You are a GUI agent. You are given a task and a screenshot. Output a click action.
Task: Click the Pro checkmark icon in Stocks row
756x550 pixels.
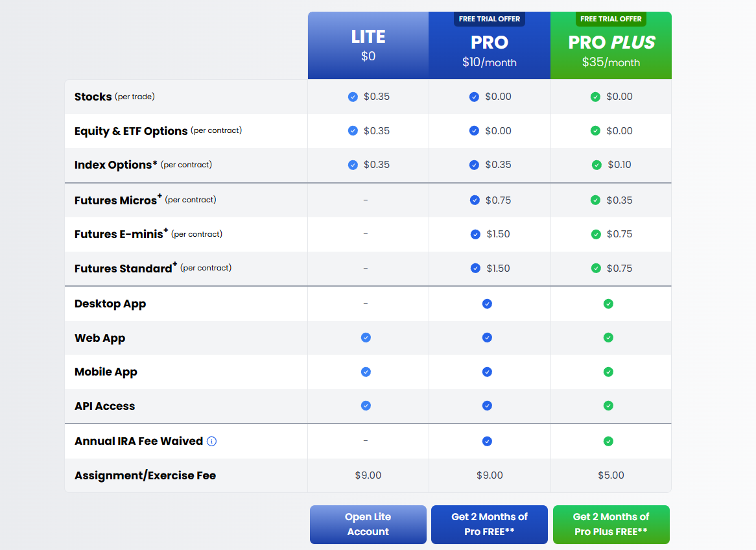coord(475,97)
